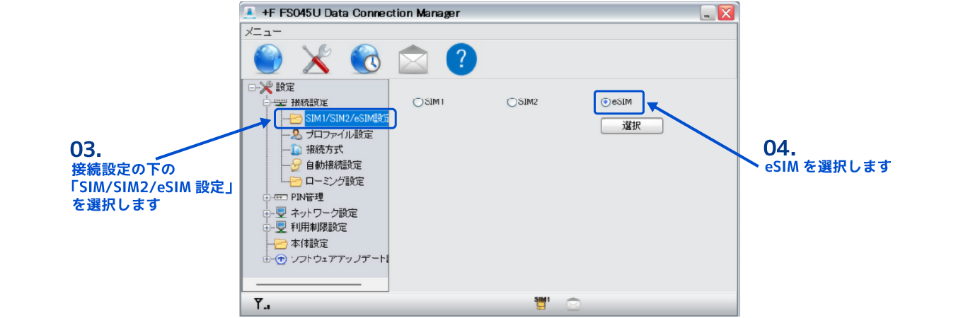Click the 設定 tools icon in tree root
980x318 pixels.
[265, 88]
